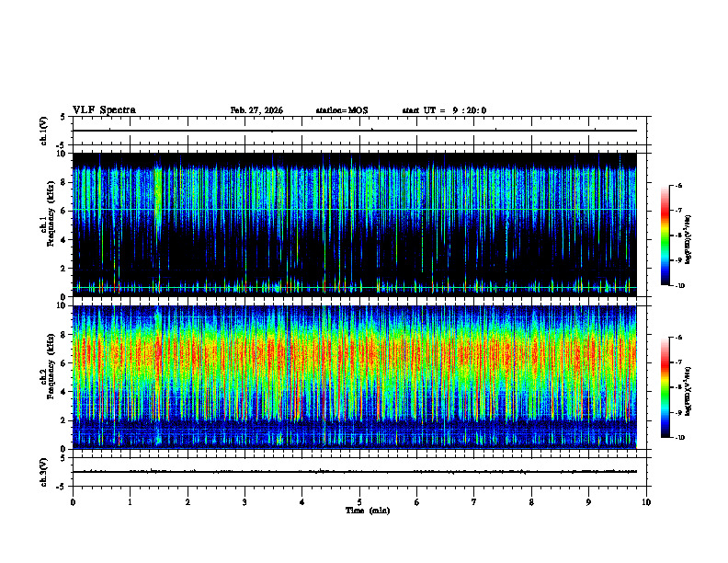Select the ch.1 "Frequency (kHz)" axis label
728x563 pixels.
51,213
